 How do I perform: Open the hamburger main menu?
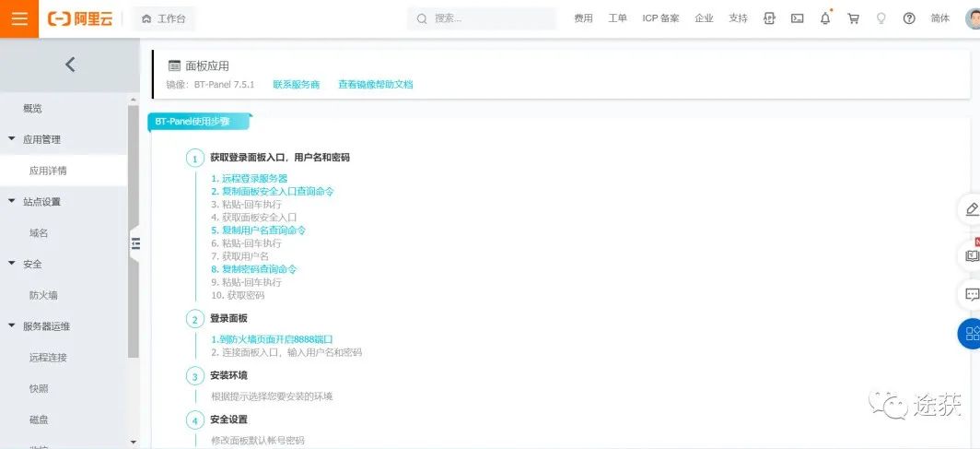coord(19,18)
